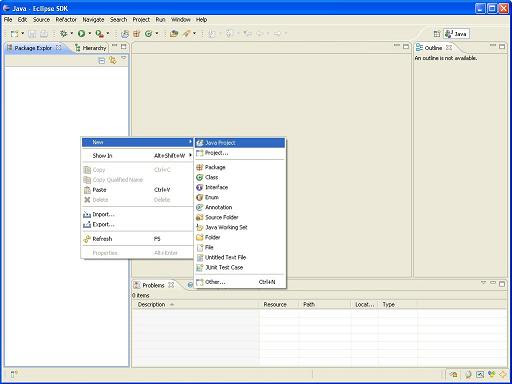Click the Open Type toolbar icon

coord(174,33)
